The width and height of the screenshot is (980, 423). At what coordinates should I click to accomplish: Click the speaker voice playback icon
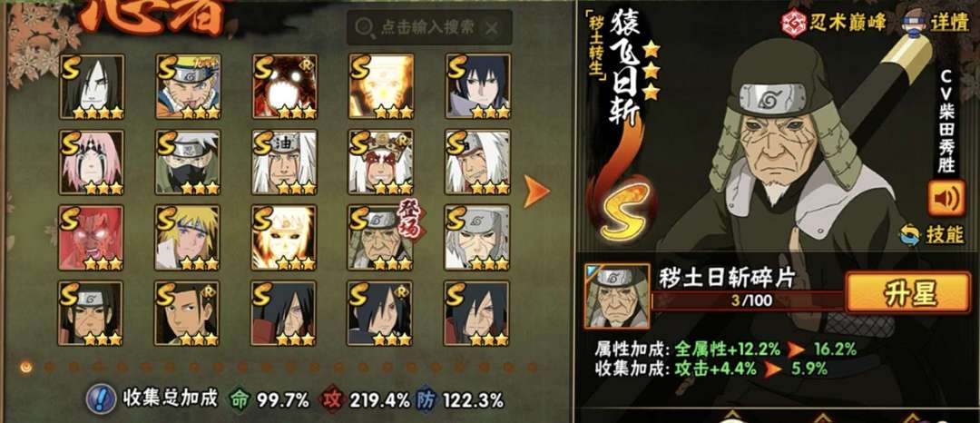(x=946, y=198)
